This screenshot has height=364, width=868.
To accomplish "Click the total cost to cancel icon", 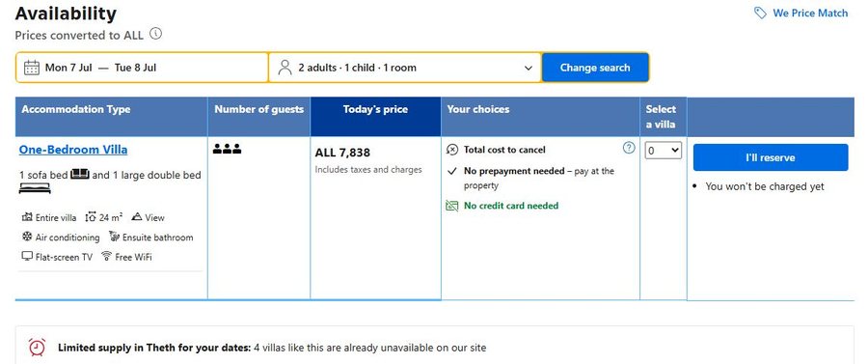I will (452, 150).
